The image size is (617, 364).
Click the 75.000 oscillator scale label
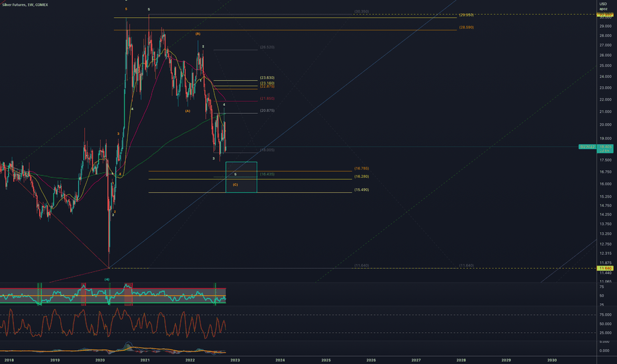pos(605,315)
